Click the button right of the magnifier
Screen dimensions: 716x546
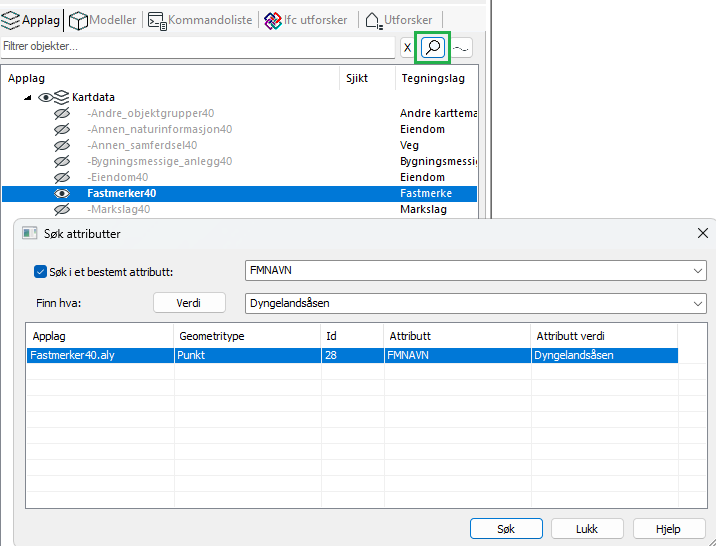coord(461,47)
